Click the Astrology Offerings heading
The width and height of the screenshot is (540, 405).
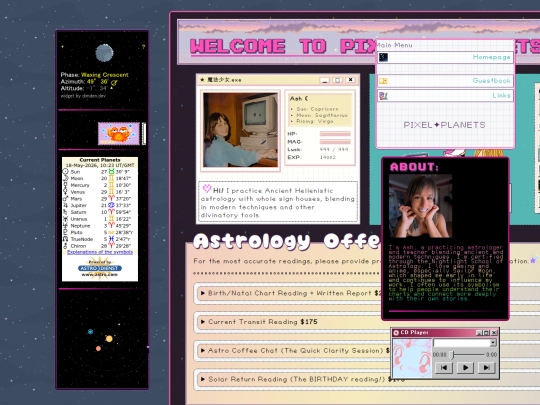tap(287, 241)
